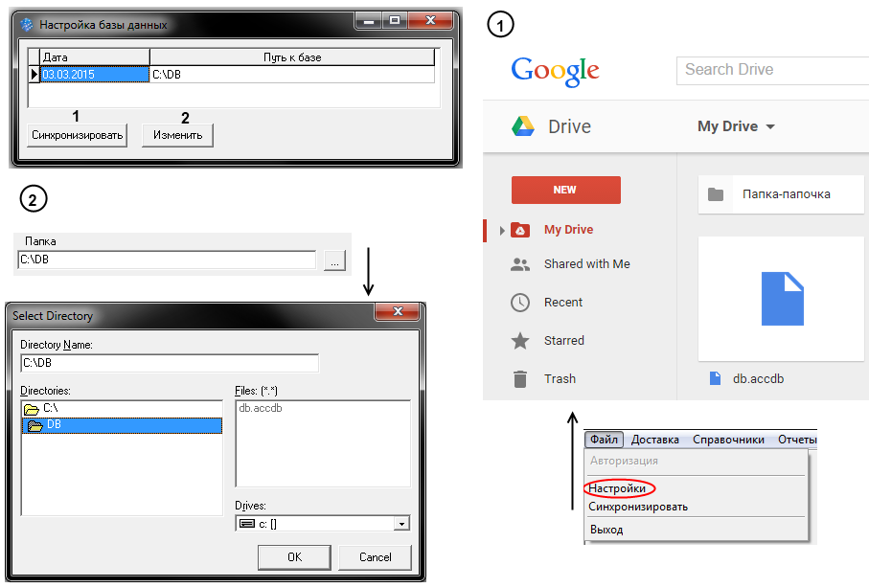Open the Справочники menu
This screenshot has height=588, width=869.
[x=728, y=440]
